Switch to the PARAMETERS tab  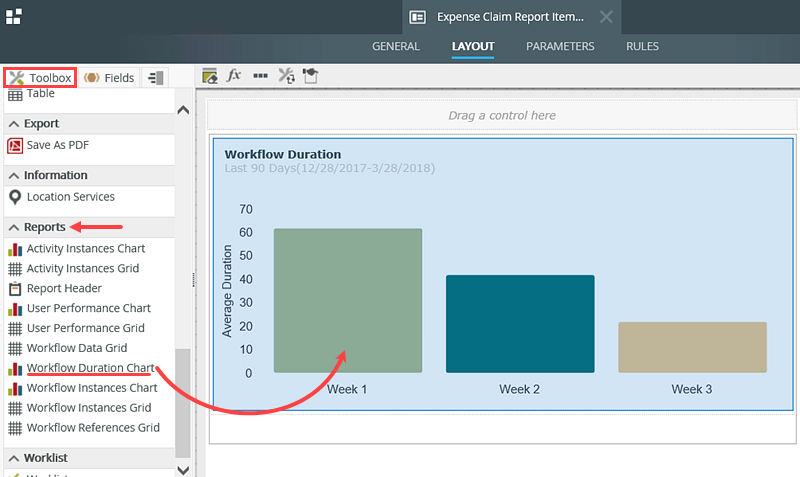click(x=560, y=46)
